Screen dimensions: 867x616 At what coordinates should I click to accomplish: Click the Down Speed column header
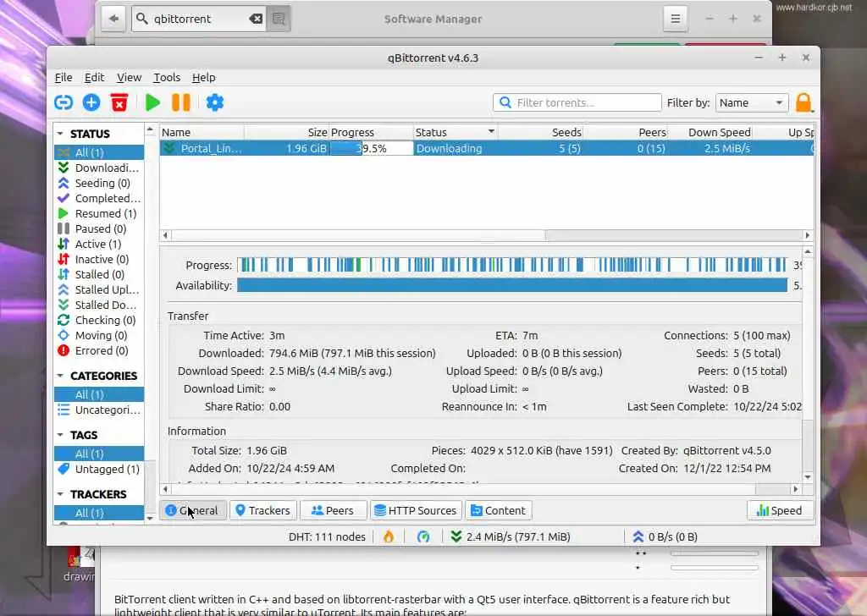tap(710, 132)
